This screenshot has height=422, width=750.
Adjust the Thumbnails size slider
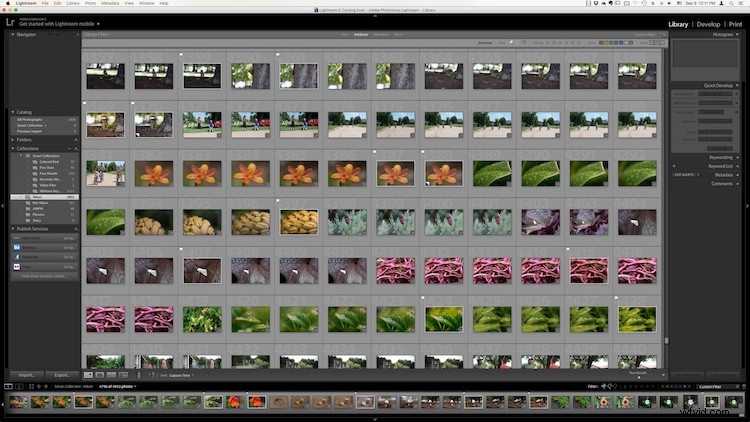[x=639, y=377]
